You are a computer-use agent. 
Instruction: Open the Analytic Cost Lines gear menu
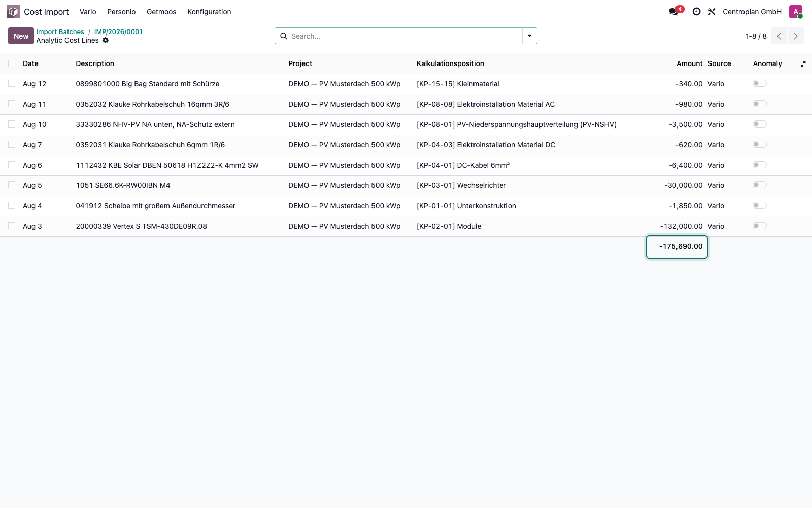106,40
